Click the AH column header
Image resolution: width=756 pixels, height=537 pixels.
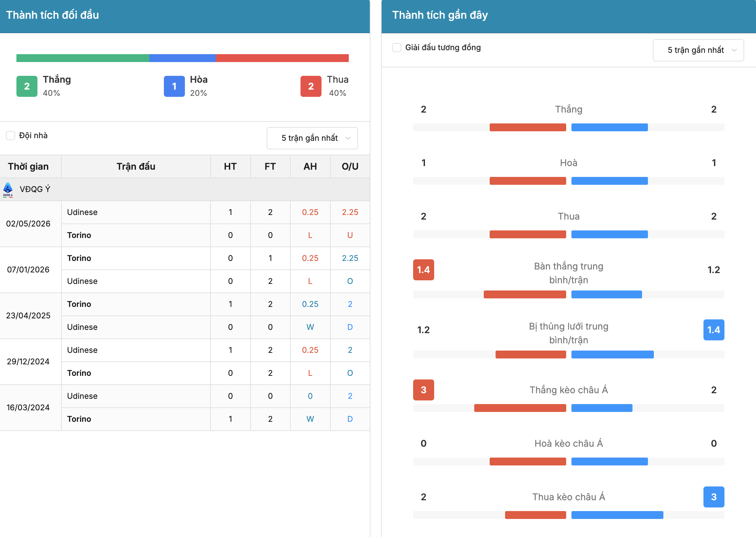tap(310, 167)
